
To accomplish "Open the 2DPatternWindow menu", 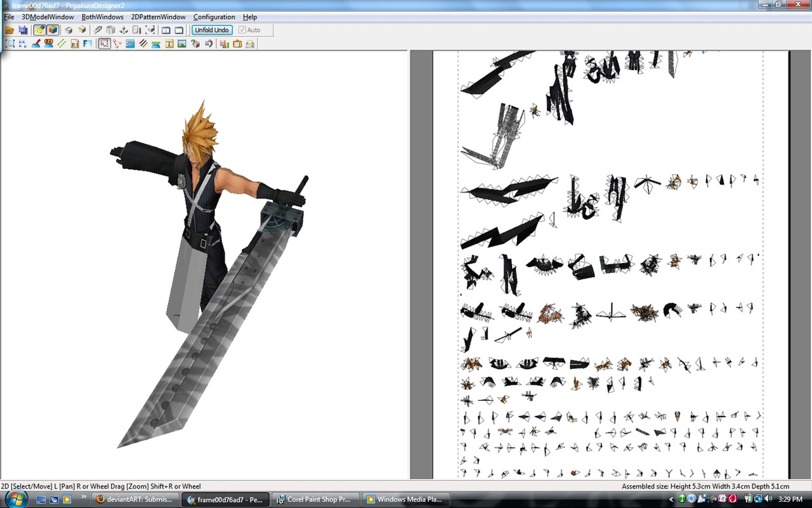I will (x=159, y=17).
